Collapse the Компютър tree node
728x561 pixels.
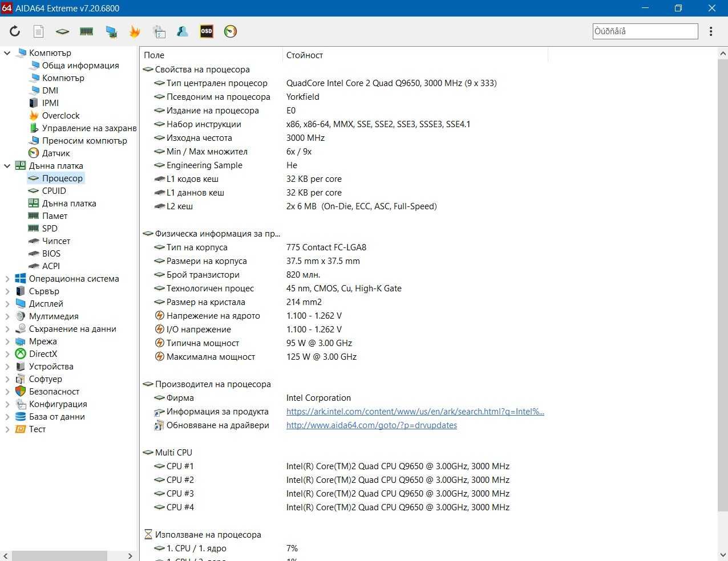pos(7,53)
